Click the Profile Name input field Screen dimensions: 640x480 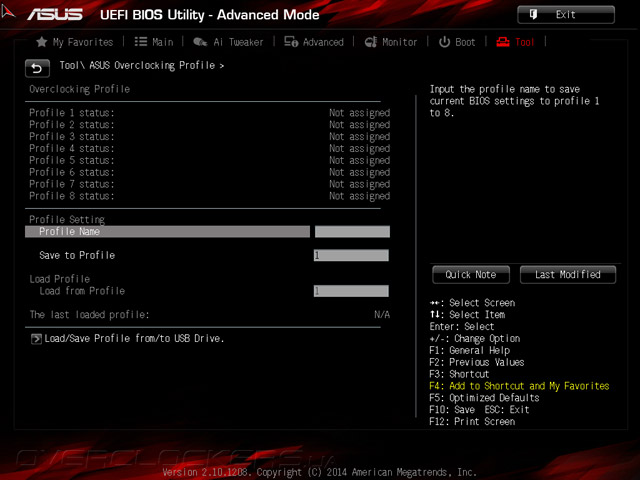[x=352, y=232]
